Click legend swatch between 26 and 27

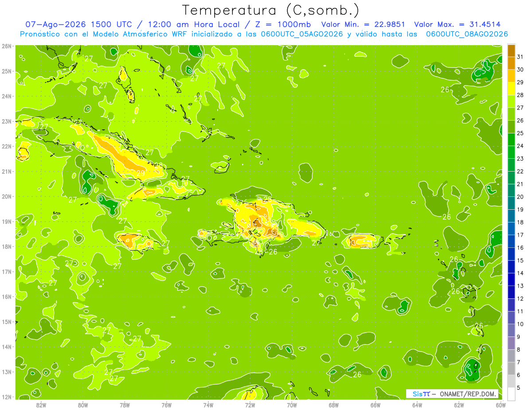pyautogui.click(x=511, y=114)
